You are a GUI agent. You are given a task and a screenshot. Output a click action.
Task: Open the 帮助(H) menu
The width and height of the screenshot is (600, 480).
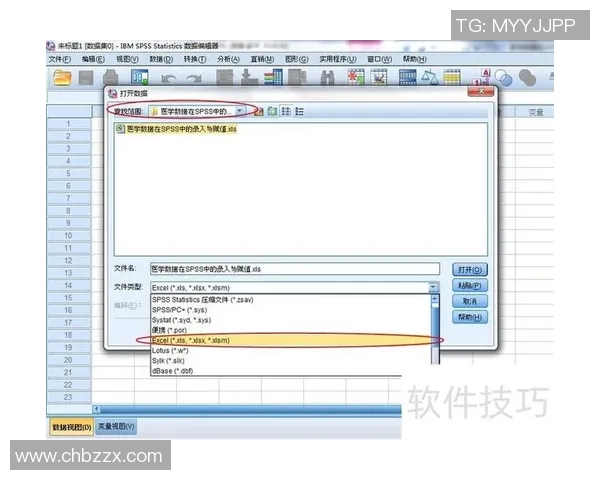pyautogui.click(x=414, y=59)
